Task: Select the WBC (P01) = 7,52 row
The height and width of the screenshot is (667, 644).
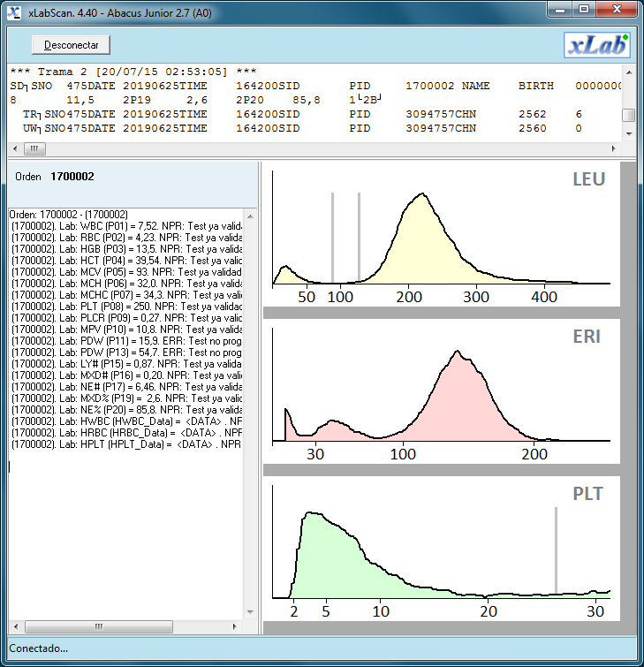Action: pyautogui.click(x=126, y=226)
